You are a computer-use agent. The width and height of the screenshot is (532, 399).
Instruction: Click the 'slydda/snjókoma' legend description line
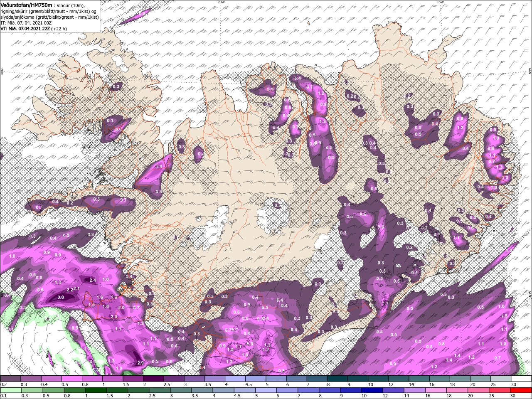[x=49, y=17]
